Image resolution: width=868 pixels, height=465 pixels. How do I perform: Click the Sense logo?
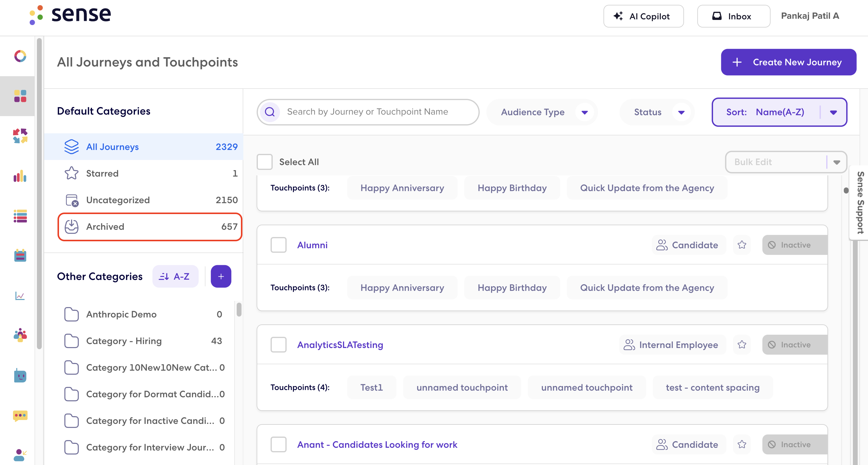(70, 15)
